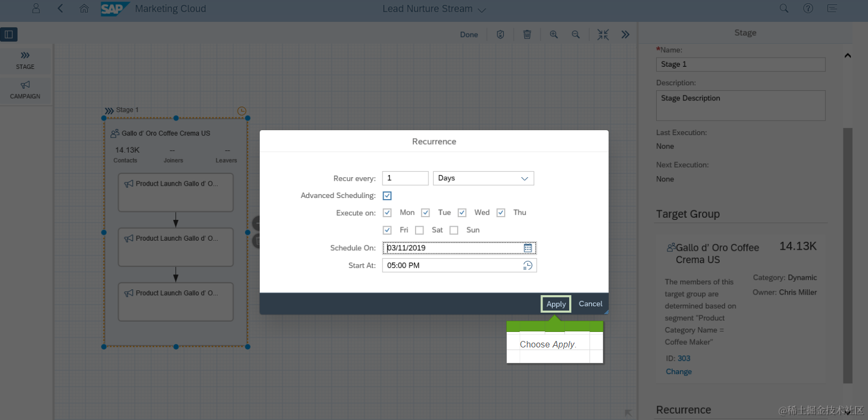Click Done in the toolbar
This screenshot has height=420, width=868.
469,35
